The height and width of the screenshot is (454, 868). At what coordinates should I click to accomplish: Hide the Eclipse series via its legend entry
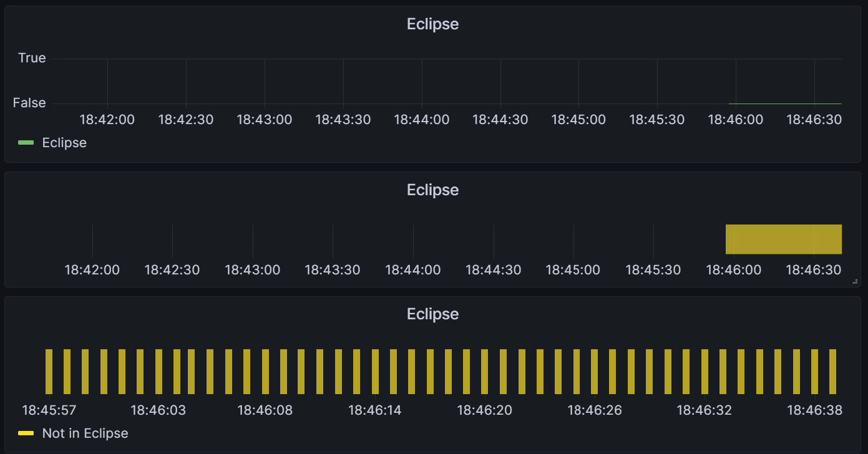(x=64, y=142)
